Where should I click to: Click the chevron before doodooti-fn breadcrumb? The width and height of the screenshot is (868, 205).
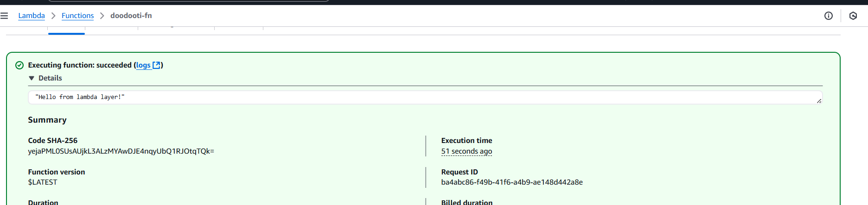(x=102, y=16)
